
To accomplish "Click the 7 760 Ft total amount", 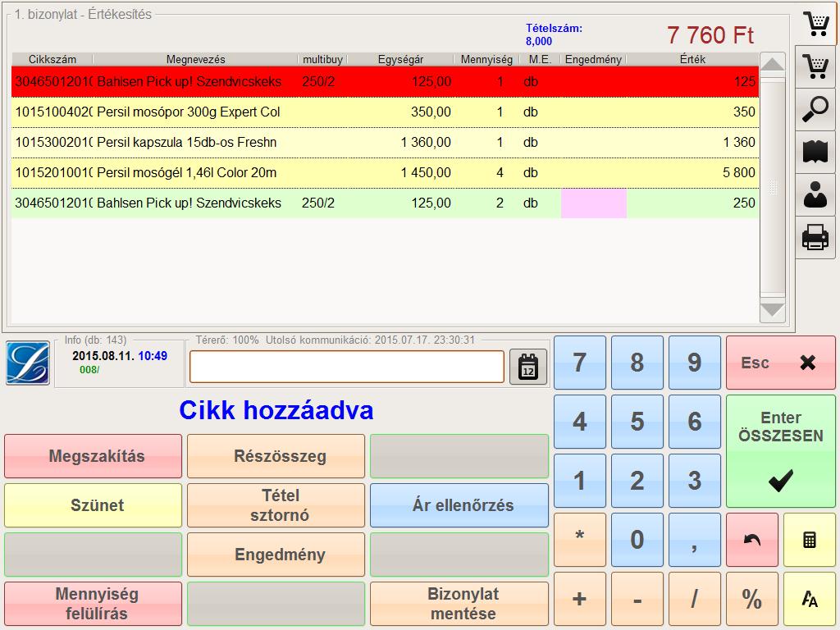I will point(710,35).
